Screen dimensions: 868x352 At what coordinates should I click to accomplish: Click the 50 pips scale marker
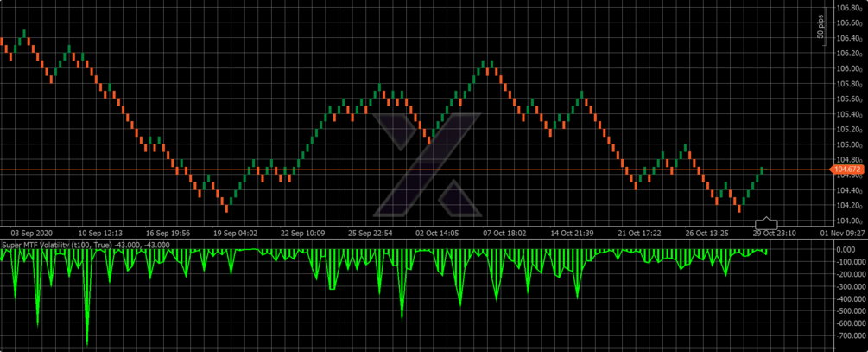point(820,28)
